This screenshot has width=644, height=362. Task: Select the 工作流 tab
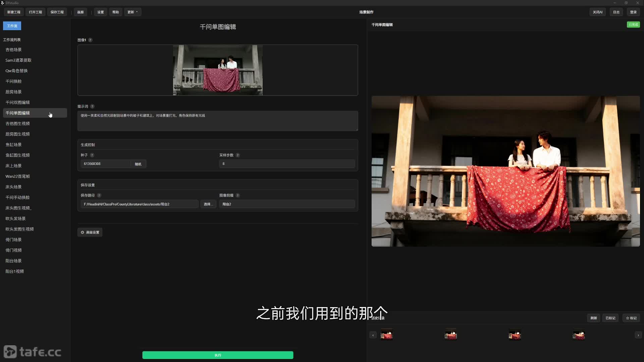(x=12, y=26)
